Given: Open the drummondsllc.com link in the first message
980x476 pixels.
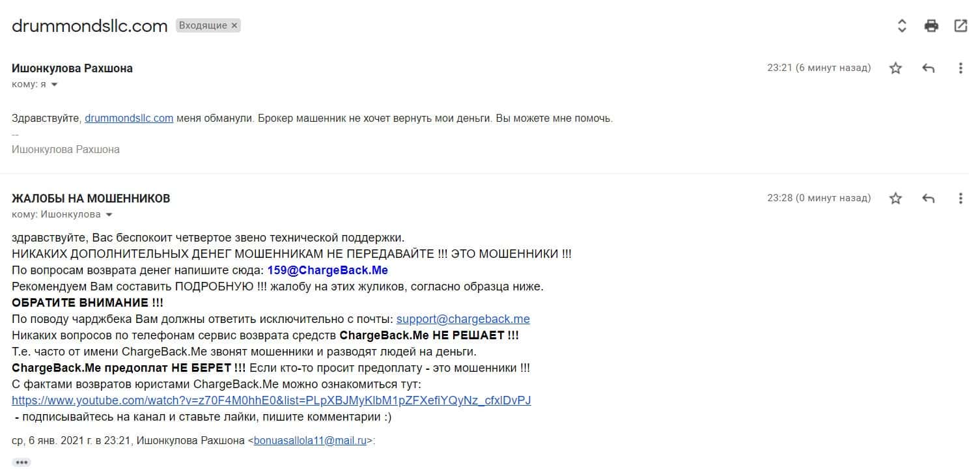Looking at the screenshot, I should tap(129, 119).
